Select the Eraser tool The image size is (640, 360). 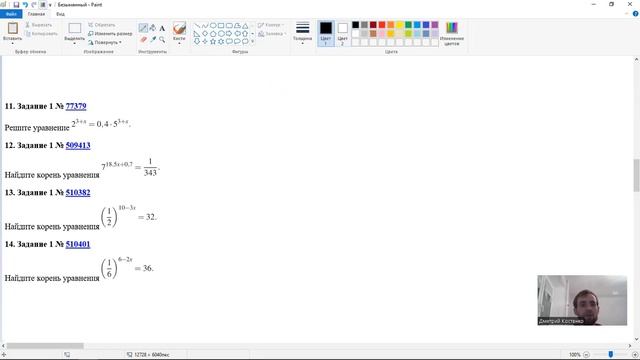point(143,39)
